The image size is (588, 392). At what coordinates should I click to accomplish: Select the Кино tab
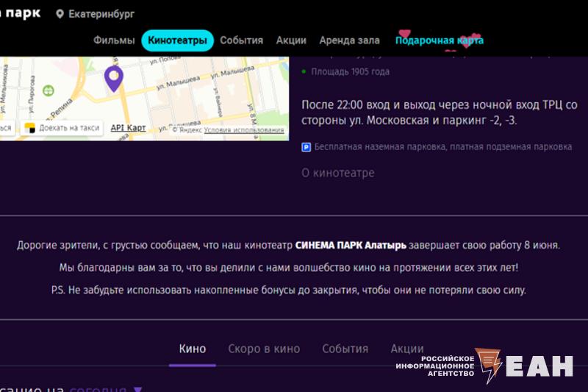193,349
